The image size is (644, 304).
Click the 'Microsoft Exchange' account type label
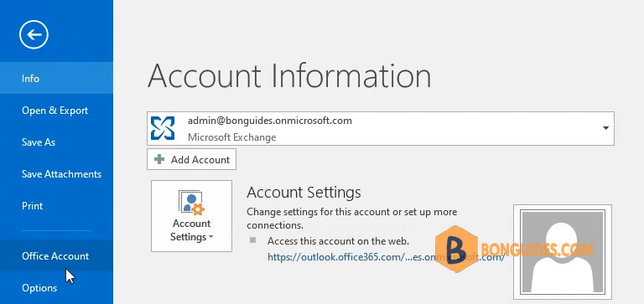pyautogui.click(x=232, y=137)
